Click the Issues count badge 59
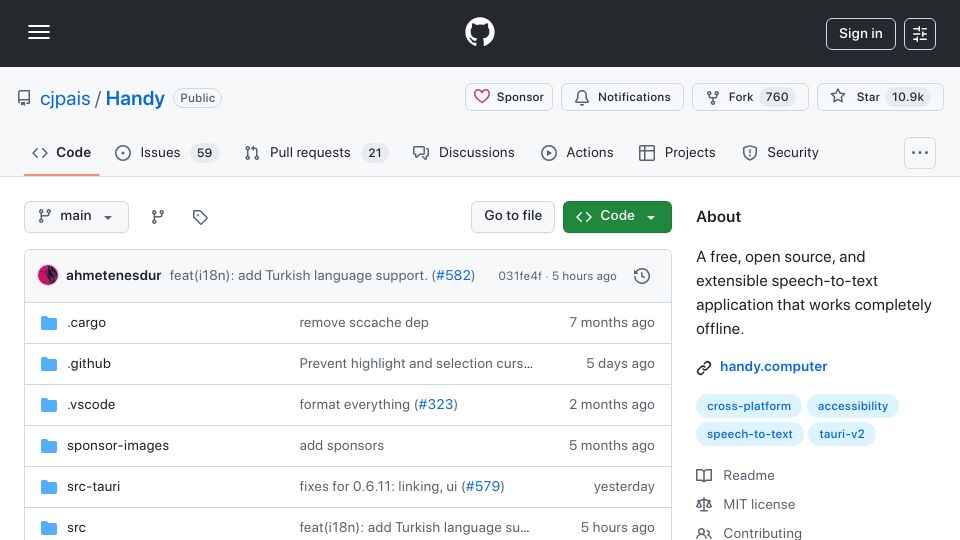This screenshot has height=540, width=960. pos(204,152)
